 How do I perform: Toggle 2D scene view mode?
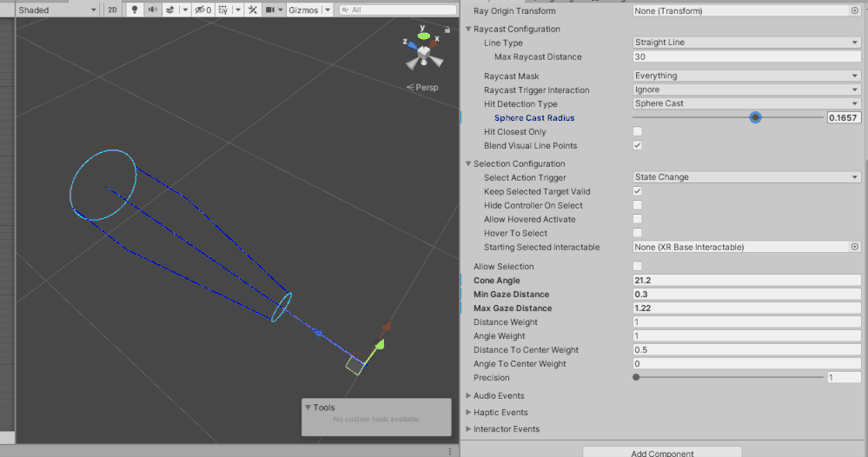[112, 10]
